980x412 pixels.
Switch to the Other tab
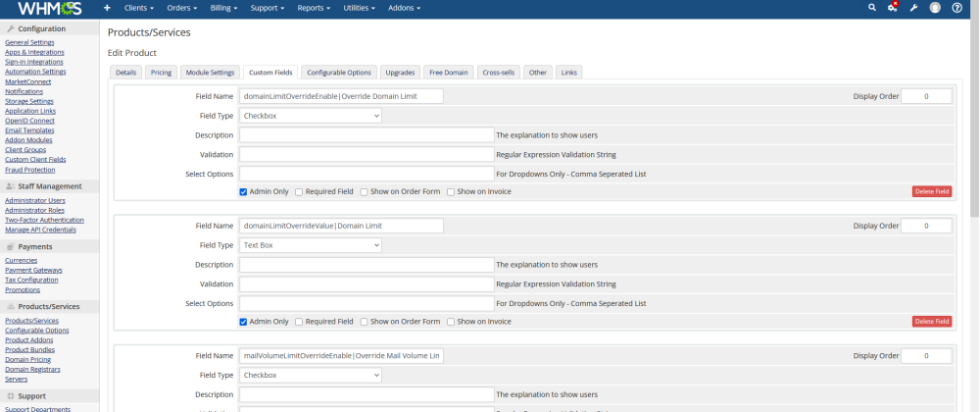click(538, 73)
